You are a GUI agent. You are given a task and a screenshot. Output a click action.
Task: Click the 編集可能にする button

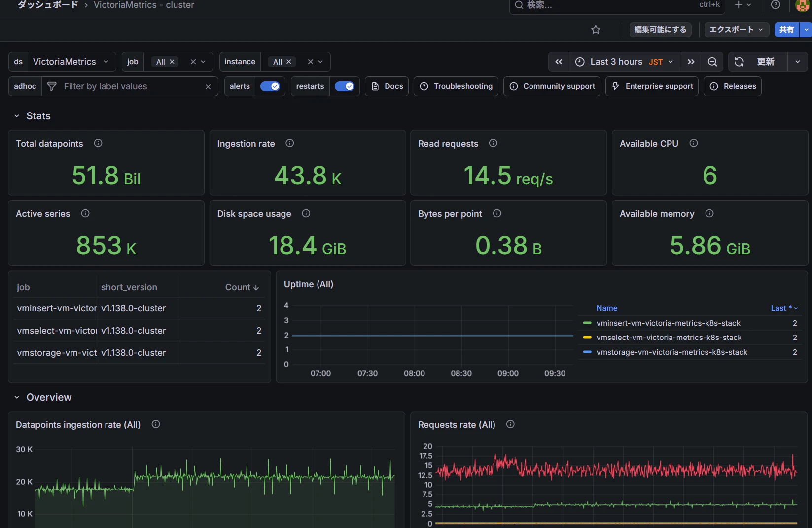[660, 30]
